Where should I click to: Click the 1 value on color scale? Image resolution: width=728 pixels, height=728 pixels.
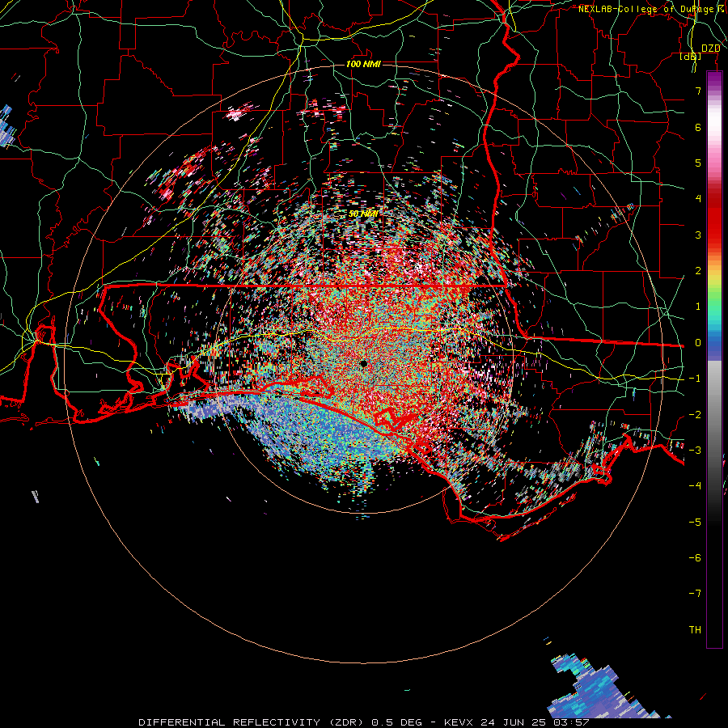point(698,307)
